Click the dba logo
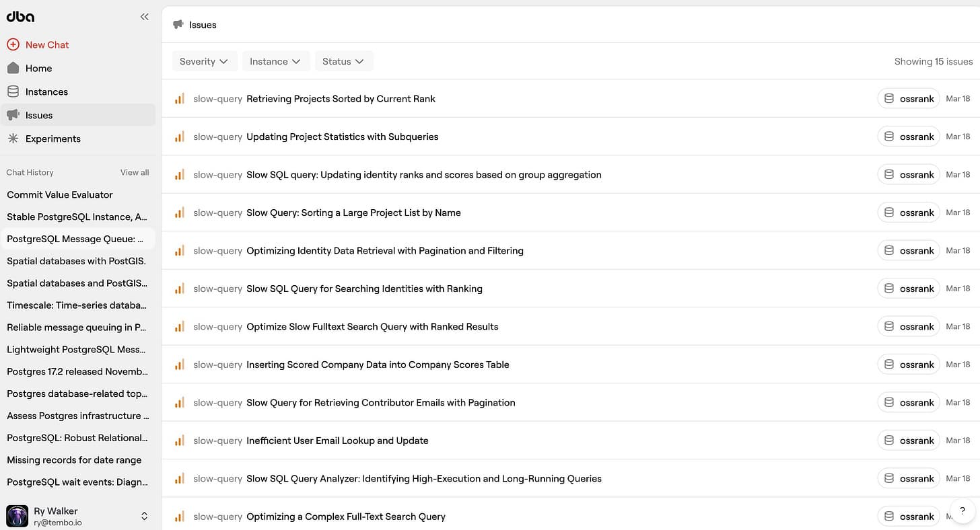 [20, 17]
